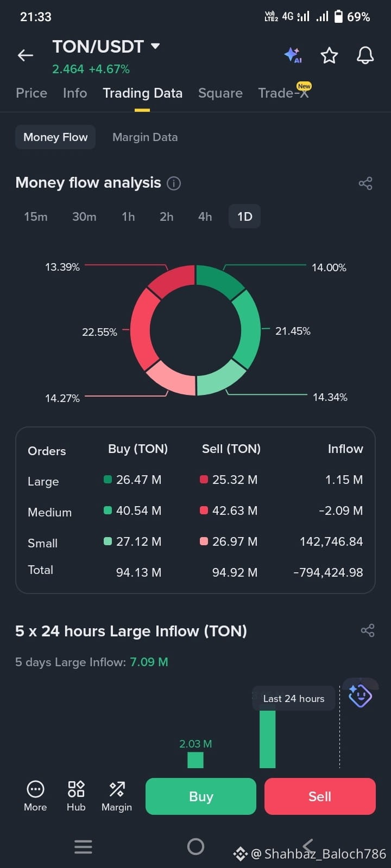Open the Margin trading icon
The height and width of the screenshot is (868, 391).
pyautogui.click(x=117, y=795)
